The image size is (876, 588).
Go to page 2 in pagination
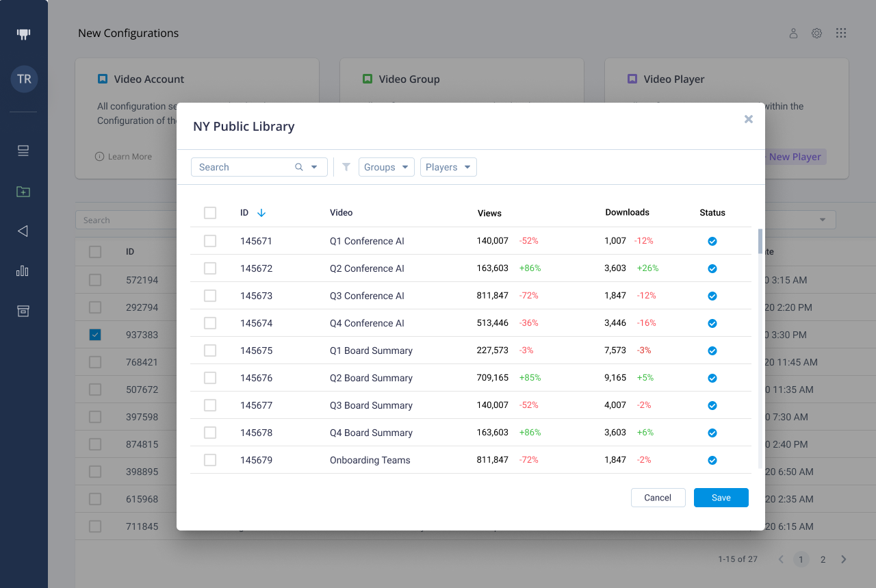click(x=823, y=559)
